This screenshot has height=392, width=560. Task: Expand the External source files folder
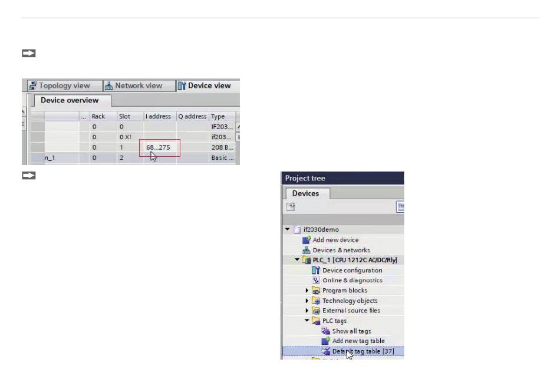pos(307,311)
